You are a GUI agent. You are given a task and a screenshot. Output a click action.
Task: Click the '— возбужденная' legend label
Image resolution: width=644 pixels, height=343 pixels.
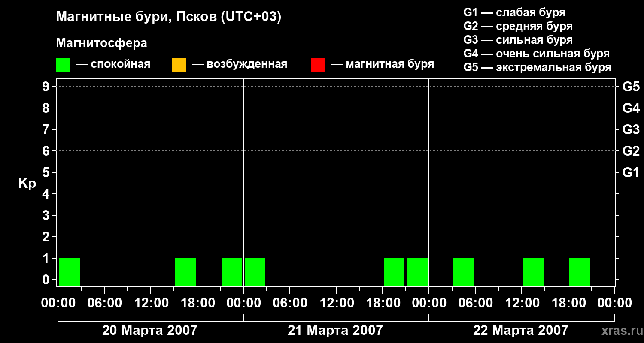240,64
